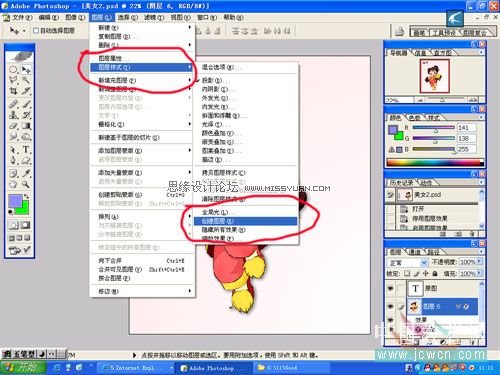Click Windows 开始 Start button

click(x=23, y=367)
